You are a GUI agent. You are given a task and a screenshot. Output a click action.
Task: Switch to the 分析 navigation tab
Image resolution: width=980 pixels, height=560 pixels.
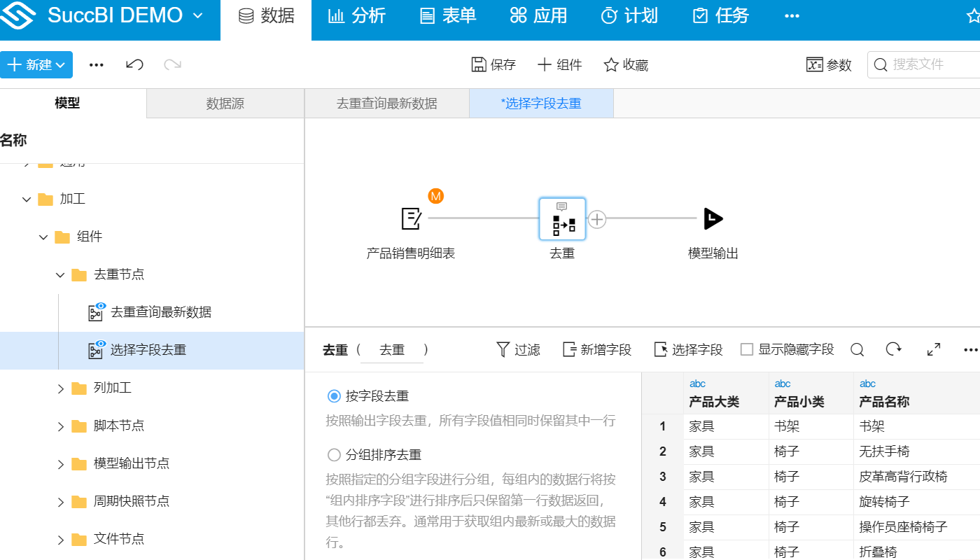(357, 15)
